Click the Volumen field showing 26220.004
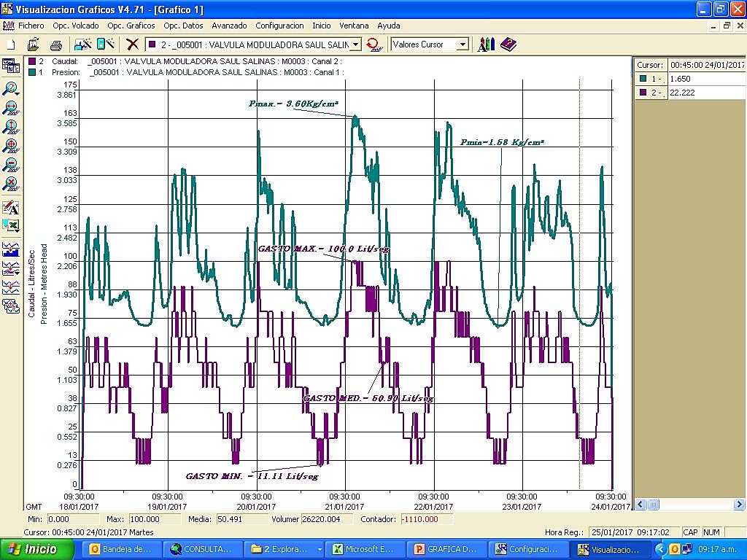Viewport: 747px width, 560px height. pos(328,519)
